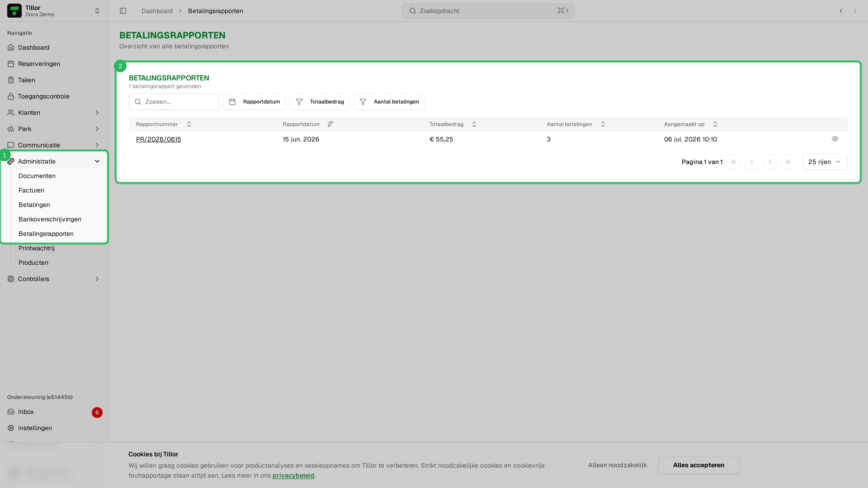This screenshot has height=488, width=868.
Task: Click the red Inbox badge showing 5
Action: click(97, 413)
